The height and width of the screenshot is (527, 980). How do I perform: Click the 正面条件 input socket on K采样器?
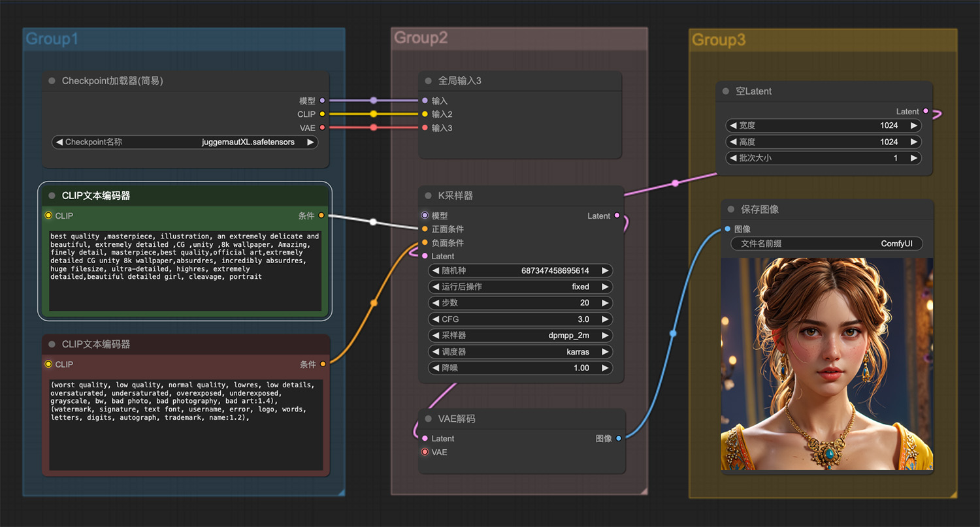point(425,229)
